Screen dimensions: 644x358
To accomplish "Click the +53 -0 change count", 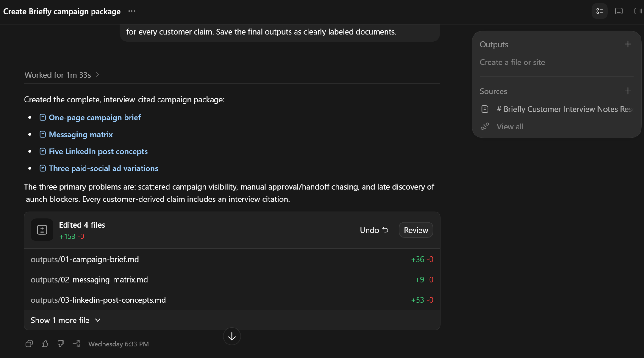I will (422, 300).
